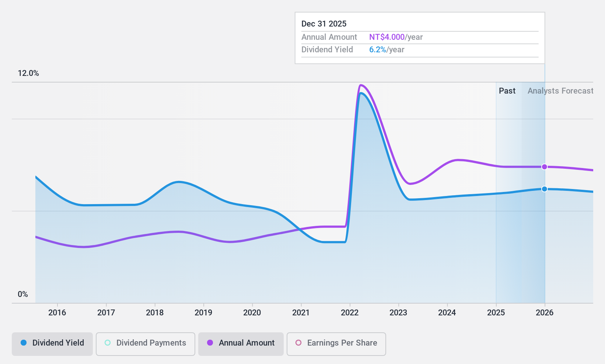This screenshot has height=364, width=605.
Task: Click the 0% y-axis label
Action: click(x=23, y=294)
